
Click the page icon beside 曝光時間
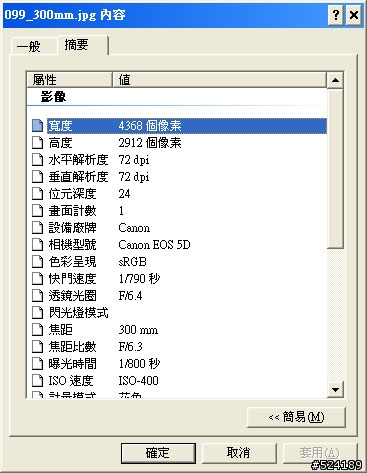pos(38,364)
